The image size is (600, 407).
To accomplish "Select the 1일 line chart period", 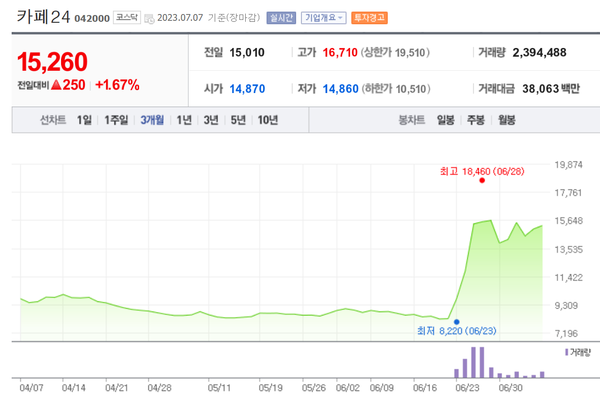I will pyautogui.click(x=85, y=121).
